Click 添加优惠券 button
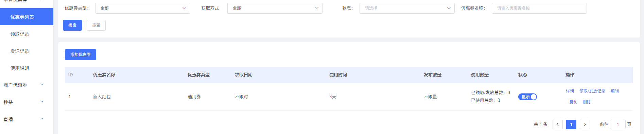Viewport: 644px width, 134px height. 81,55
